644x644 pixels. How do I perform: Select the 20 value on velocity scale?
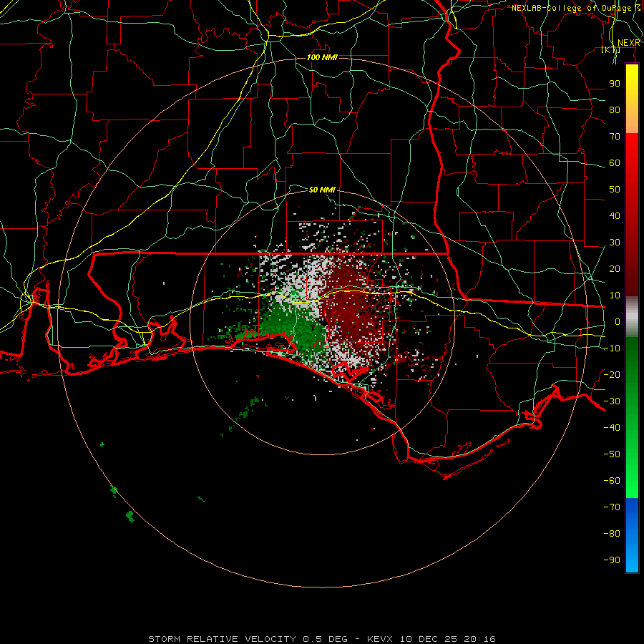(615, 268)
